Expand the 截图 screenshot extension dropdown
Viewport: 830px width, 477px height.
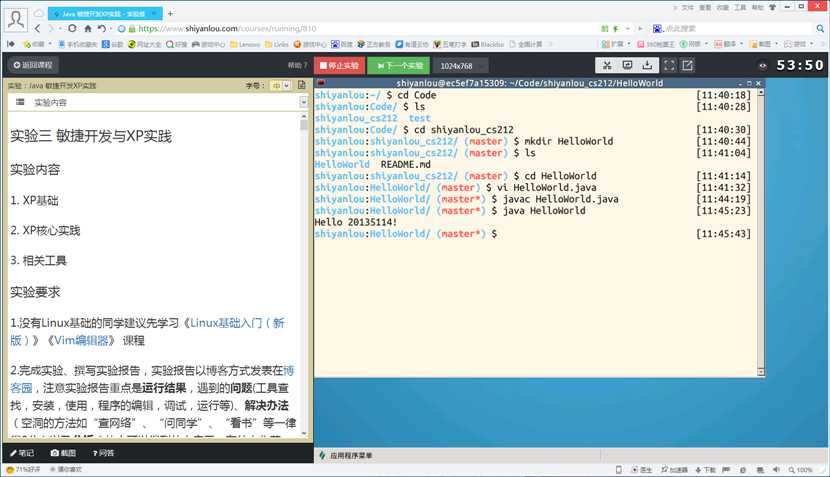pyautogui.click(x=776, y=44)
